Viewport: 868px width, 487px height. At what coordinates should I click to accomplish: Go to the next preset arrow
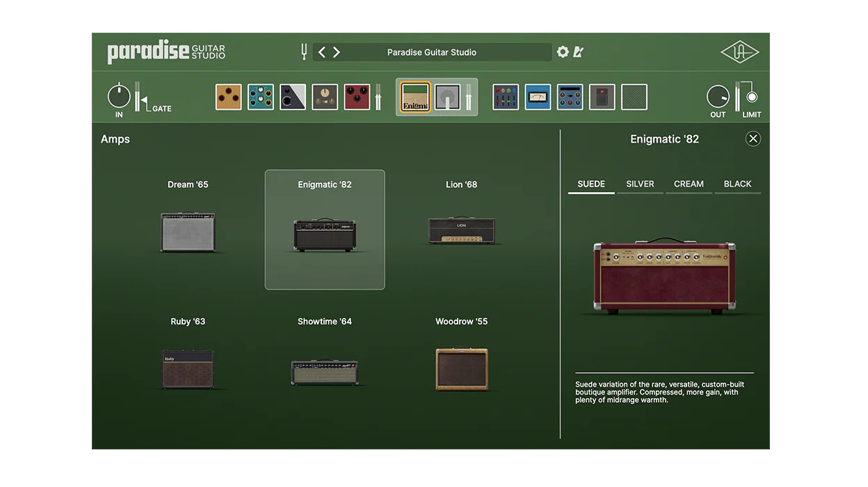tap(337, 52)
